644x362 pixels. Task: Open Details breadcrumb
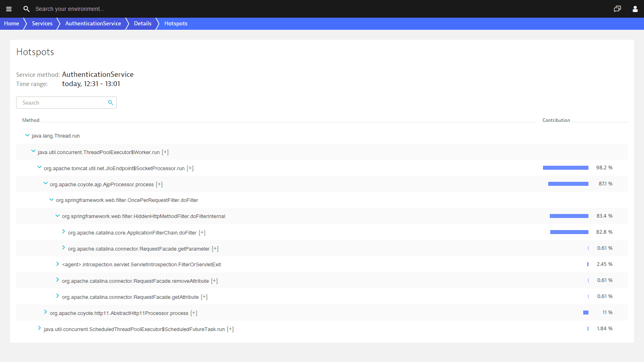tap(142, 23)
